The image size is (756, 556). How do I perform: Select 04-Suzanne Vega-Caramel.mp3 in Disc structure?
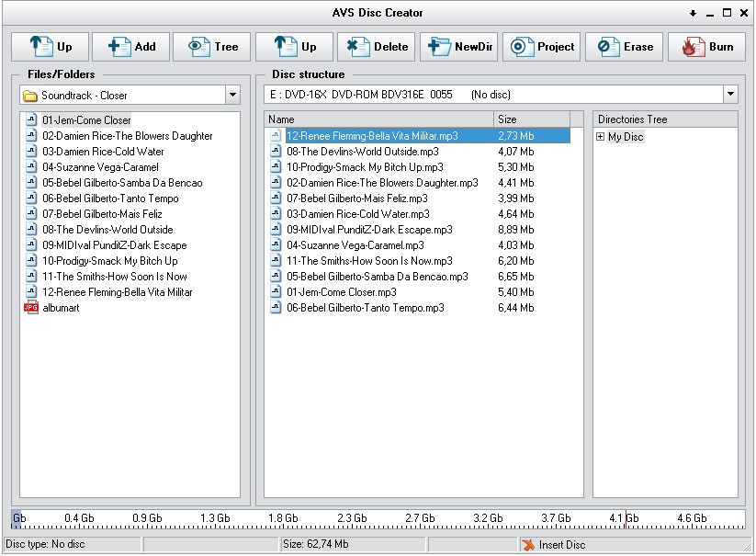coord(355,245)
